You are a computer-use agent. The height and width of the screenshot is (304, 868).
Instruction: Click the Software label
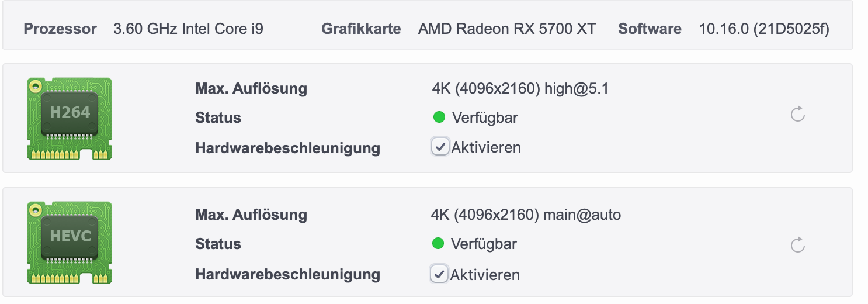point(650,29)
